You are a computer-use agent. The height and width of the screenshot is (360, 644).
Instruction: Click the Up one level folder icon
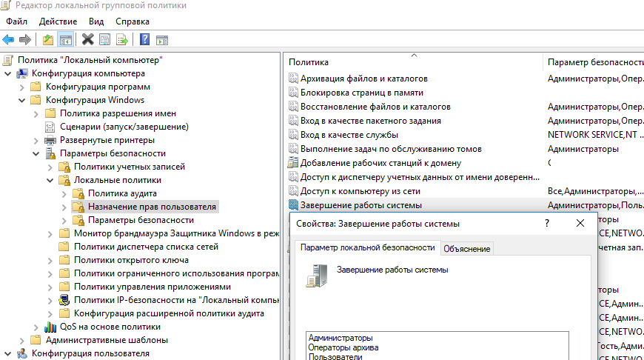click(x=48, y=39)
